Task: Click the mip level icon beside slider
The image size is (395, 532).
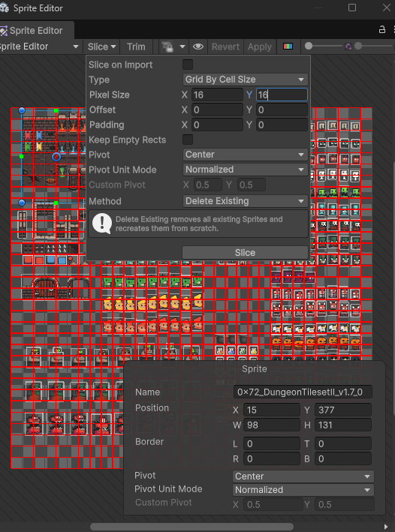Action: coord(348,46)
